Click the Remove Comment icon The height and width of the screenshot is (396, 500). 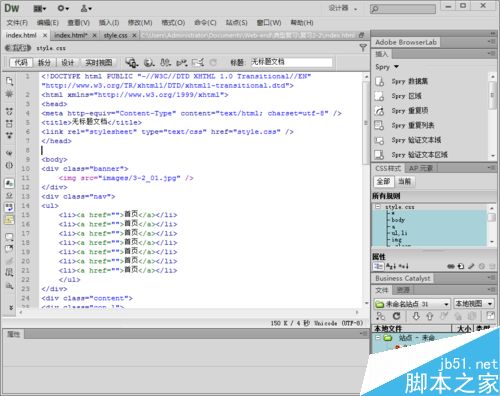pyautogui.click(x=9, y=249)
